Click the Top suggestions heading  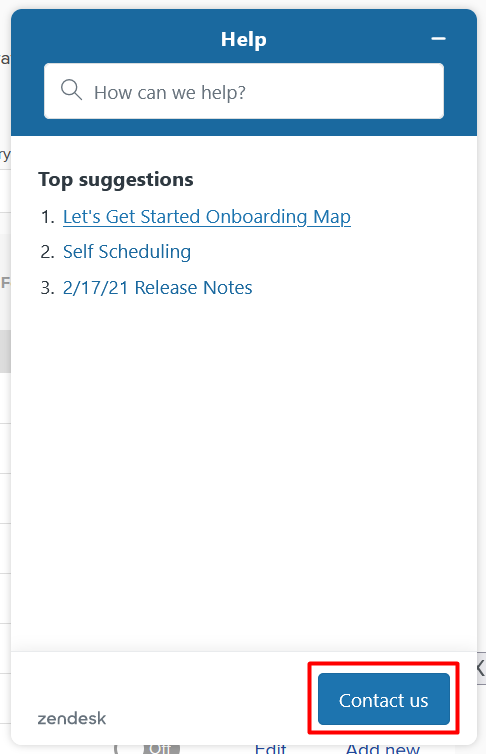pos(116,179)
